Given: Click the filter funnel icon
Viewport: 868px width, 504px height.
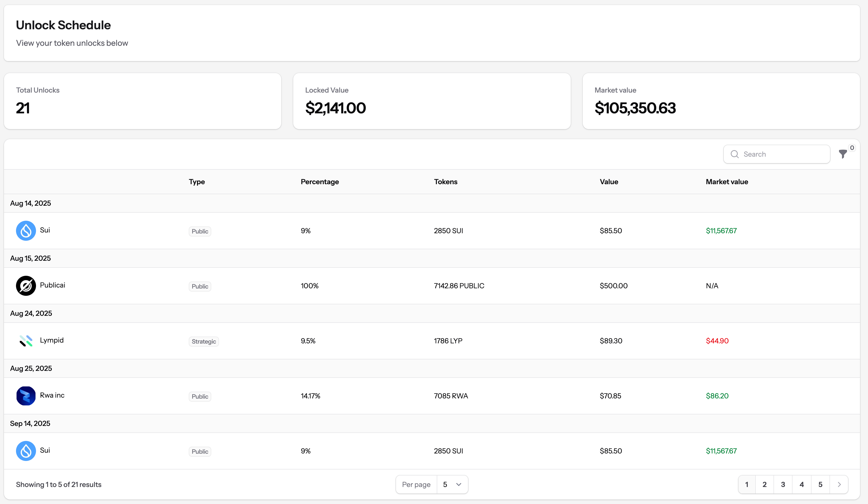Looking at the screenshot, I should 842,154.
